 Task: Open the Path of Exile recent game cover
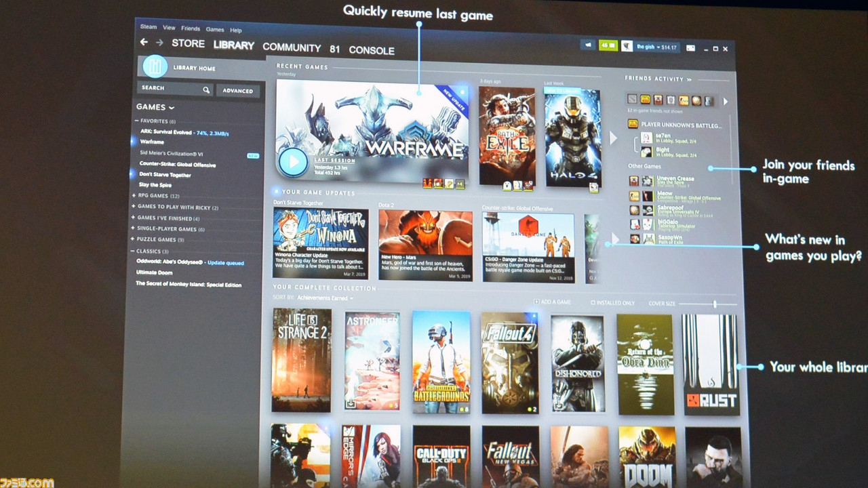[x=507, y=136]
